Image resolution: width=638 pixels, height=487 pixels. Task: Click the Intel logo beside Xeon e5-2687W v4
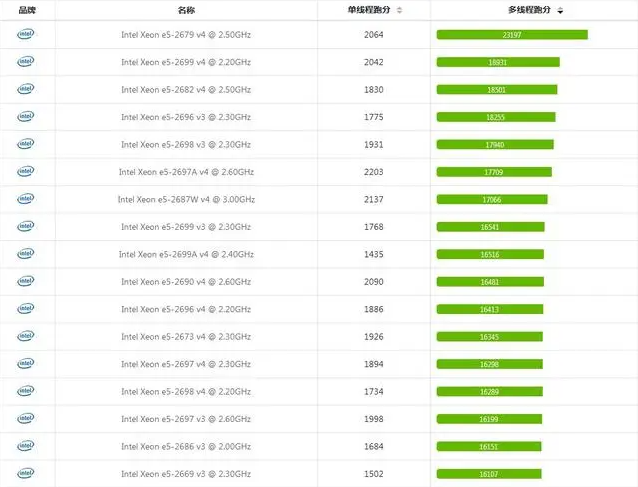[x=25, y=199]
